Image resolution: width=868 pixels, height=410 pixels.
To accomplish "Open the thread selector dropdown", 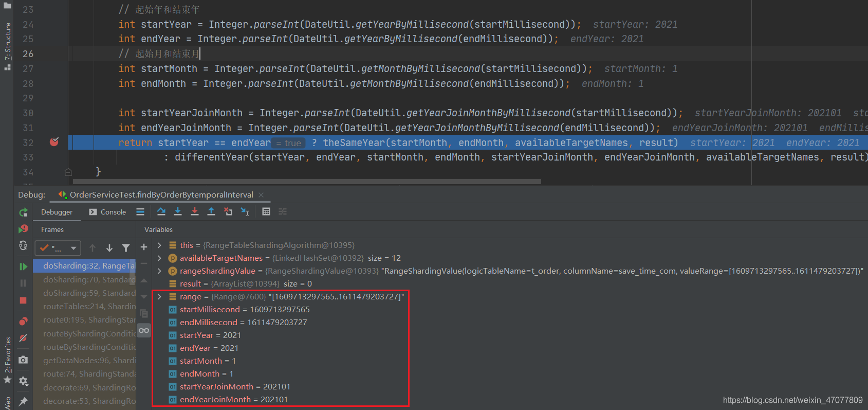I will pyautogui.click(x=58, y=248).
